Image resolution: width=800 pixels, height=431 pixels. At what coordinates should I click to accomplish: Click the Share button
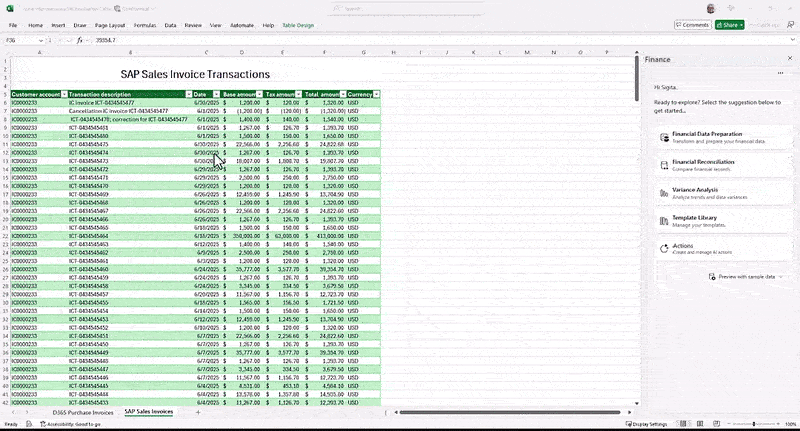pos(729,24)
